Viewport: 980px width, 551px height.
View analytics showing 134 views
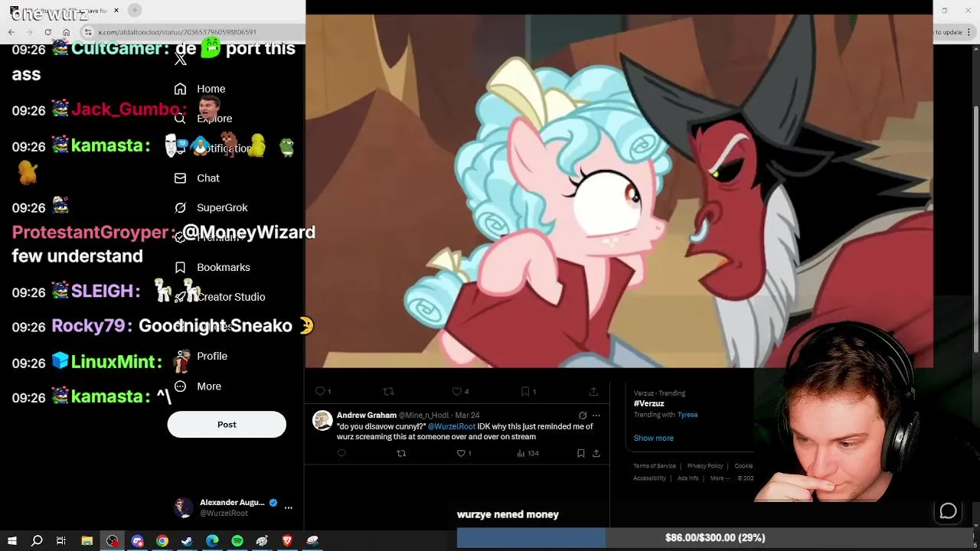pos(528,453)
